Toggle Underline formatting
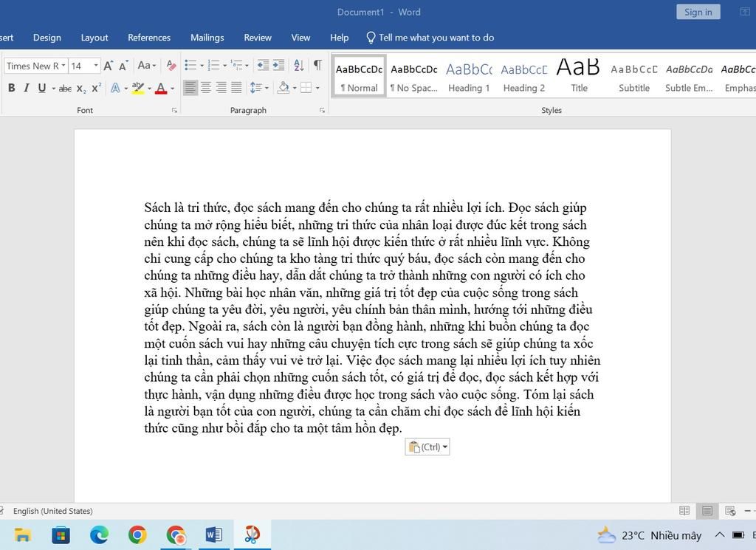 [42, 88]
